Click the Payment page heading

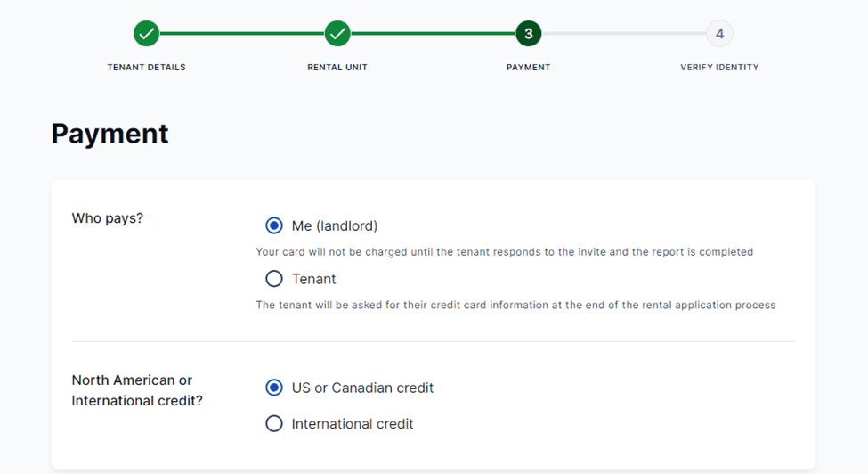(x=110, y=134)
